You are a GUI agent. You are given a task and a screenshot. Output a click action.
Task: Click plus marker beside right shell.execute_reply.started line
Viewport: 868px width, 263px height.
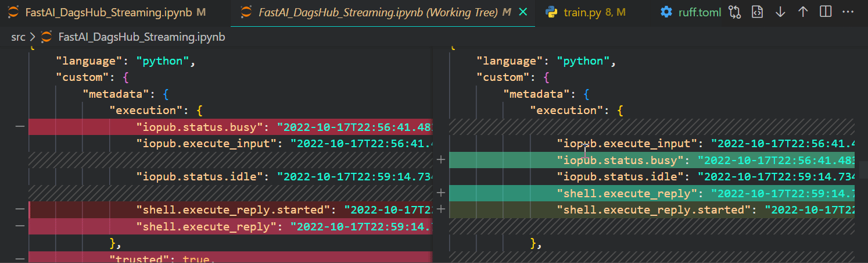pyautogui.click(x=441, y=209)
